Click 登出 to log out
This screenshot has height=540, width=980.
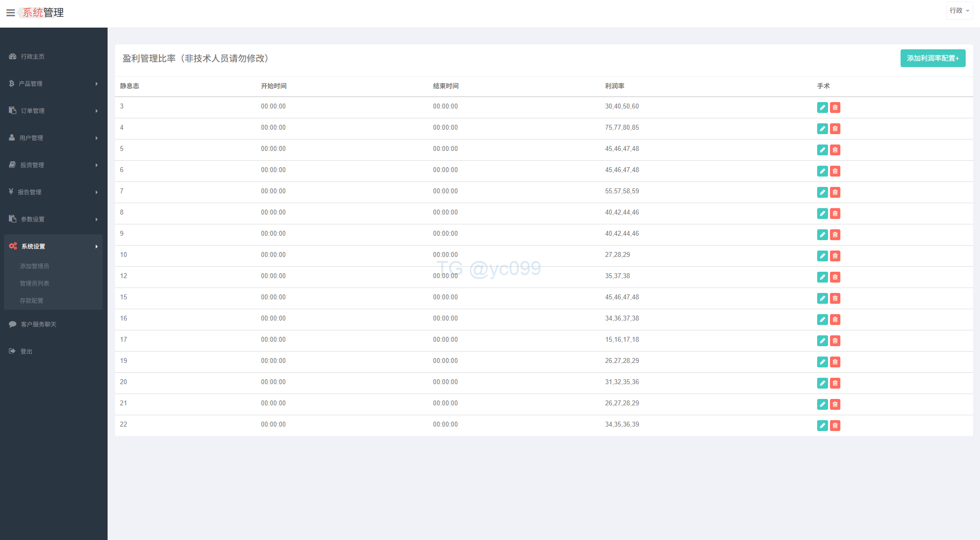pos(26,352)
